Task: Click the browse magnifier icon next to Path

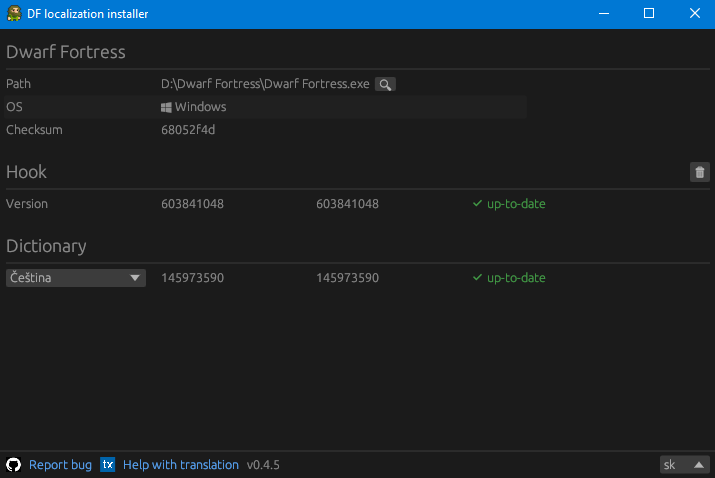Action: 385,85
